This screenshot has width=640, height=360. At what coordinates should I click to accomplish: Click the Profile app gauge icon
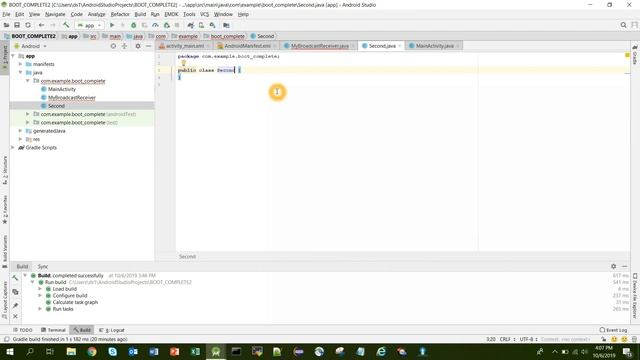(x=155, y=25)
